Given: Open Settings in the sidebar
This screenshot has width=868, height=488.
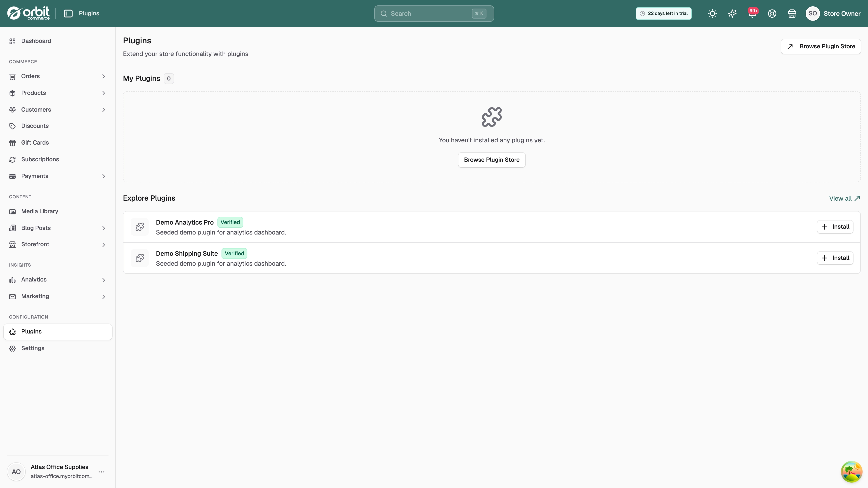Looking at the screenshot, I should tap(58, 348).
